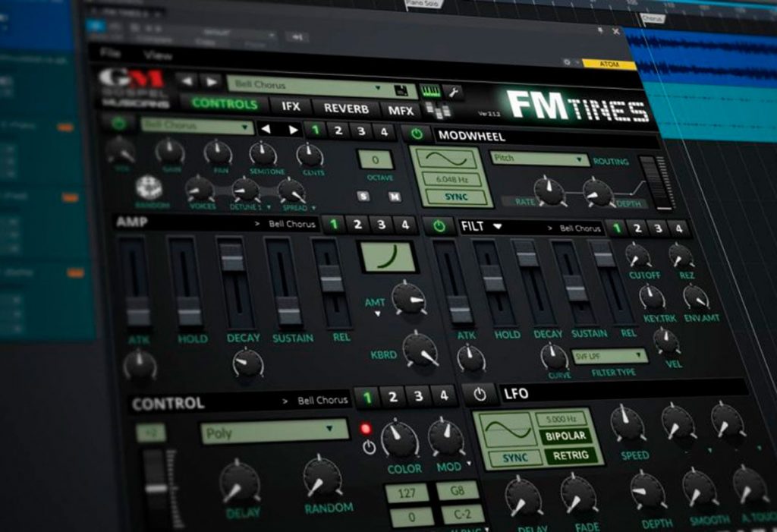Click the G8 note field
The width and height of the screenshot is (777, 532).
458,490
